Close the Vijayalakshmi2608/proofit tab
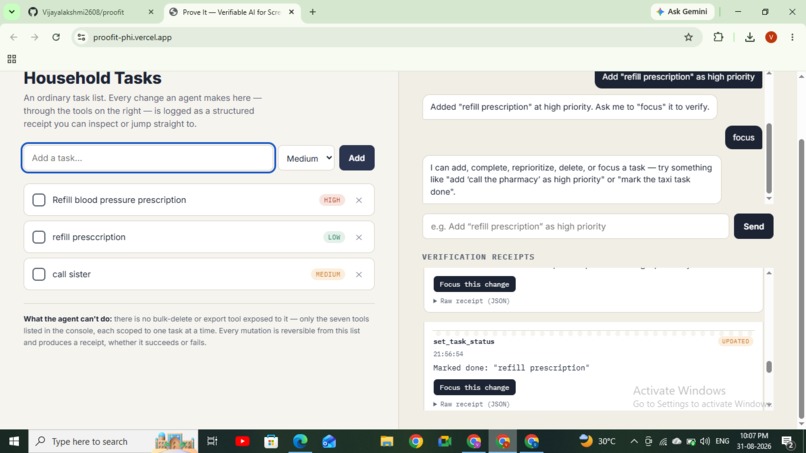Viewport: 806px width, 453px height. click(x=151, y=12)
